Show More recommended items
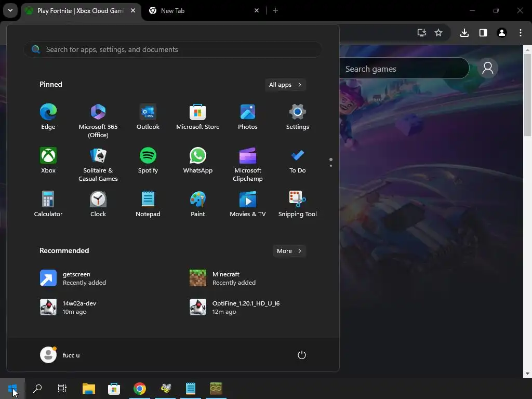Viewport: 532px width, 399px height. pos(289,251)
